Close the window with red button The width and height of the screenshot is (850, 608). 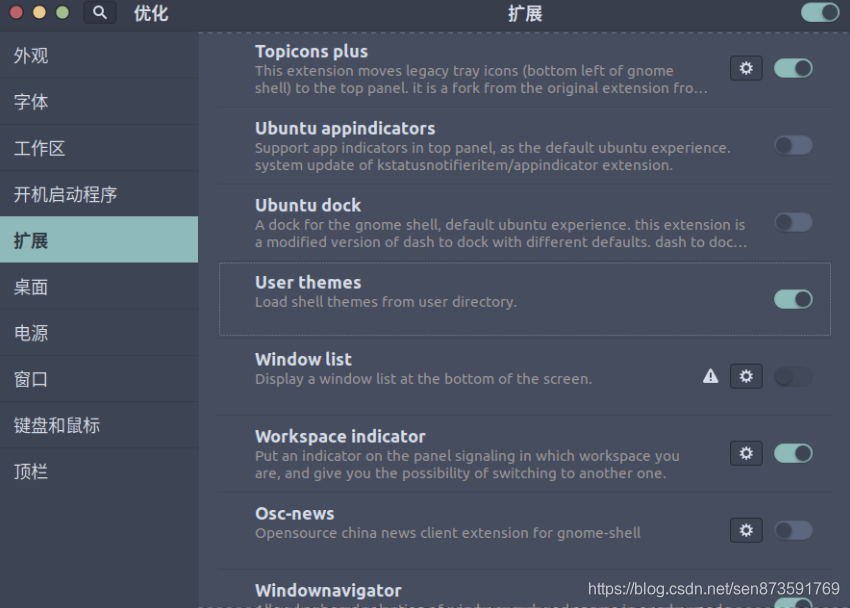pyautogui.click(x=16, y=12)
